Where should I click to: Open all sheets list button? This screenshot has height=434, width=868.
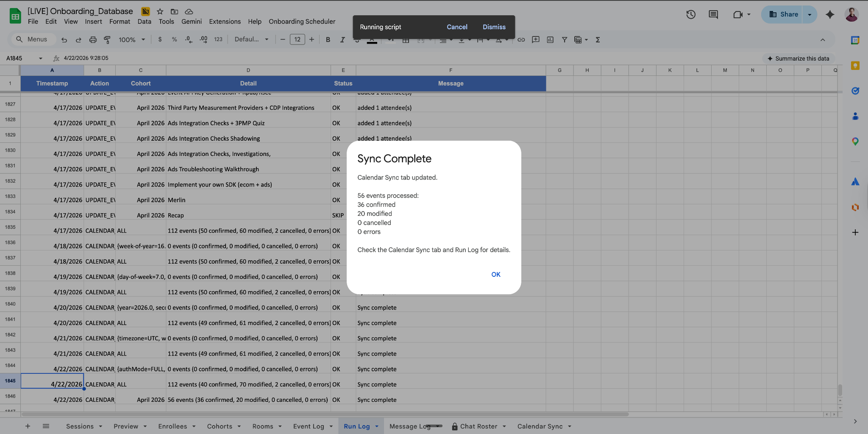[46, 426]
